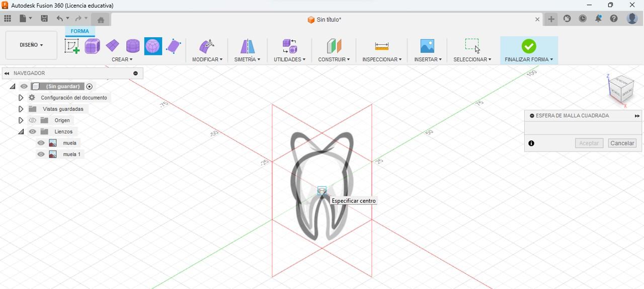Open the help question mark menu
Viewport: 644px width, 289px height.
[614, 19]
